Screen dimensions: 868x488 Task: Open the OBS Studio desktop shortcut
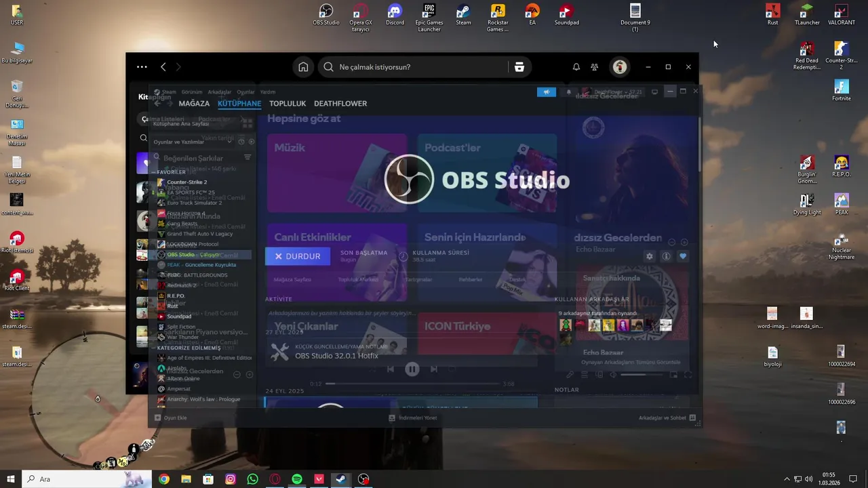tap(326, 15)
